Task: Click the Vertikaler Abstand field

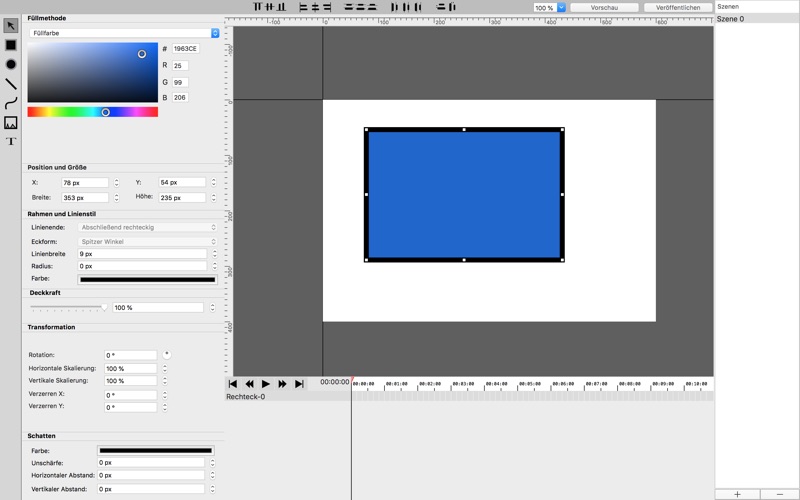Action: (x=151, y=489)
